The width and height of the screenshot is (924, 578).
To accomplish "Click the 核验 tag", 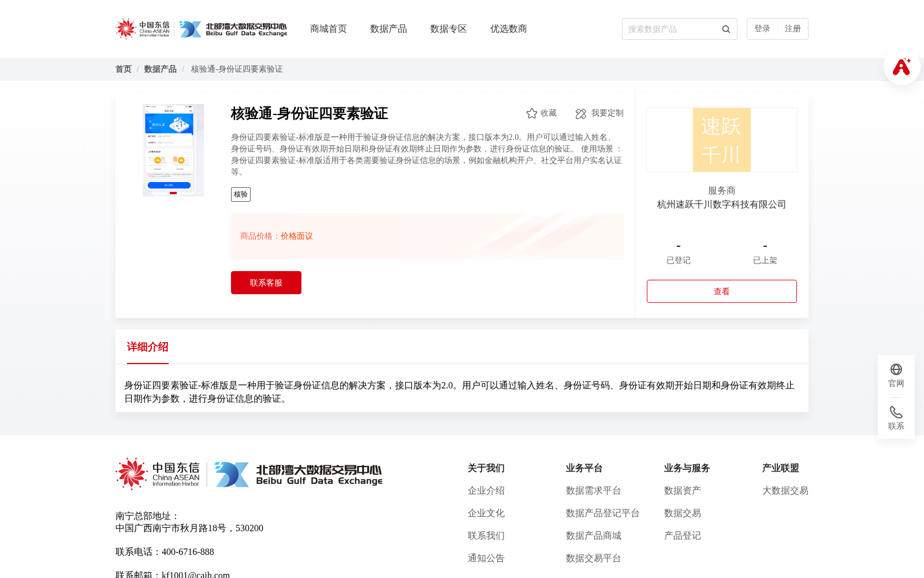I will point(241,194).
